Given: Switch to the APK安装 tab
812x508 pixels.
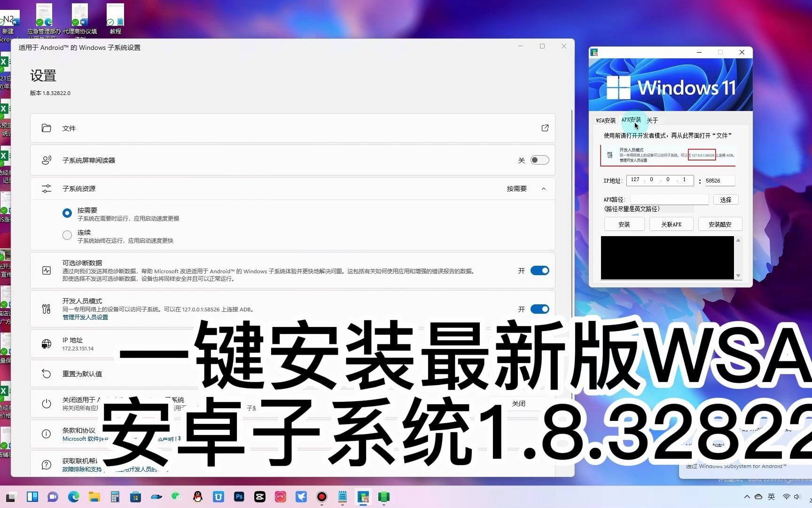Looking at the screenshot, I should 631,119.
